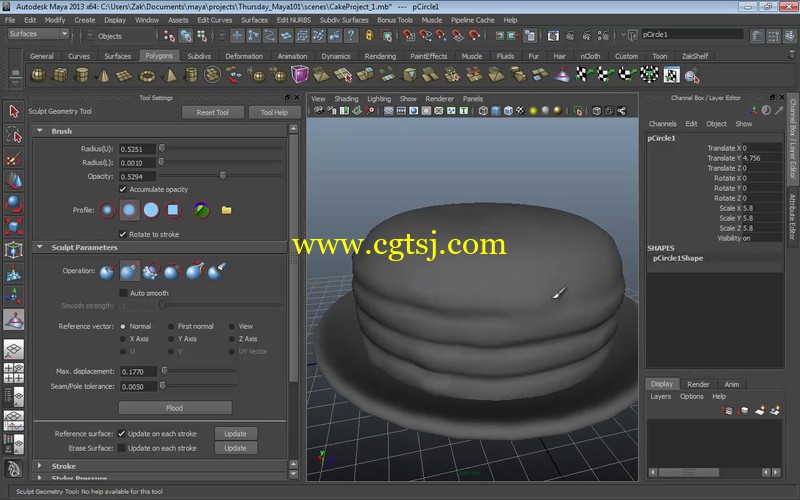
Task: Create a polygon cube from the shelf
Action: (x=60, y=76)
